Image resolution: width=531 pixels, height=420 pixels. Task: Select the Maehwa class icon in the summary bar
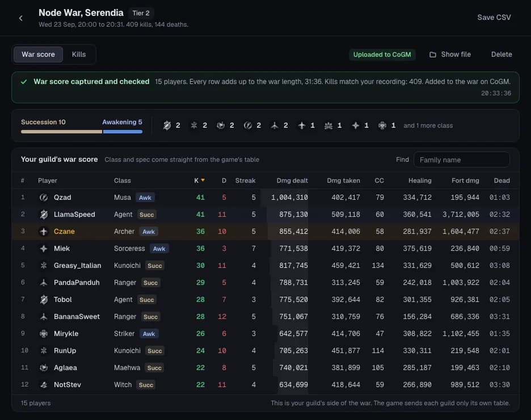pyautogui.click(x=221, y=125)
